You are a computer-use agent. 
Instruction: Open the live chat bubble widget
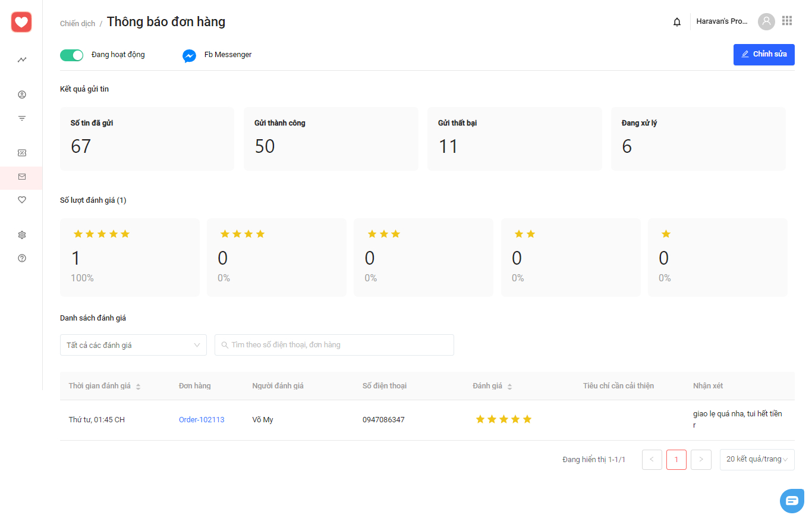792,500
